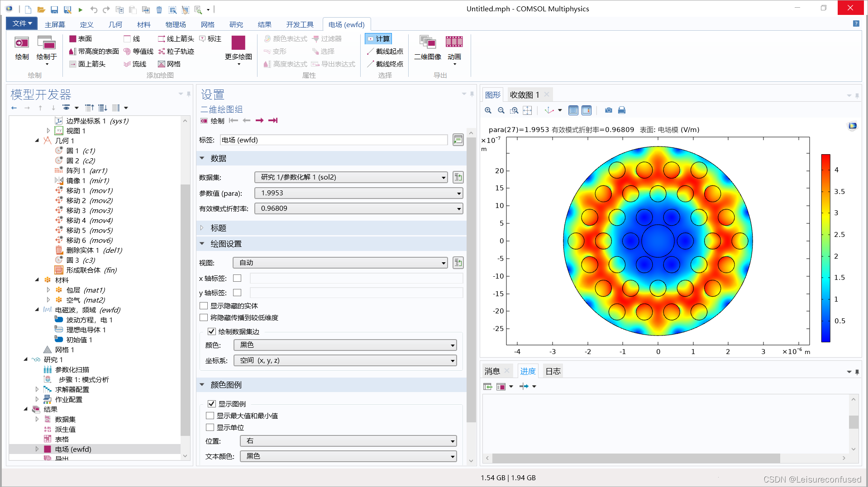The image size is (868, 487).
Task: Click the undo arrow icon
Action: click(x=94, y=9)
